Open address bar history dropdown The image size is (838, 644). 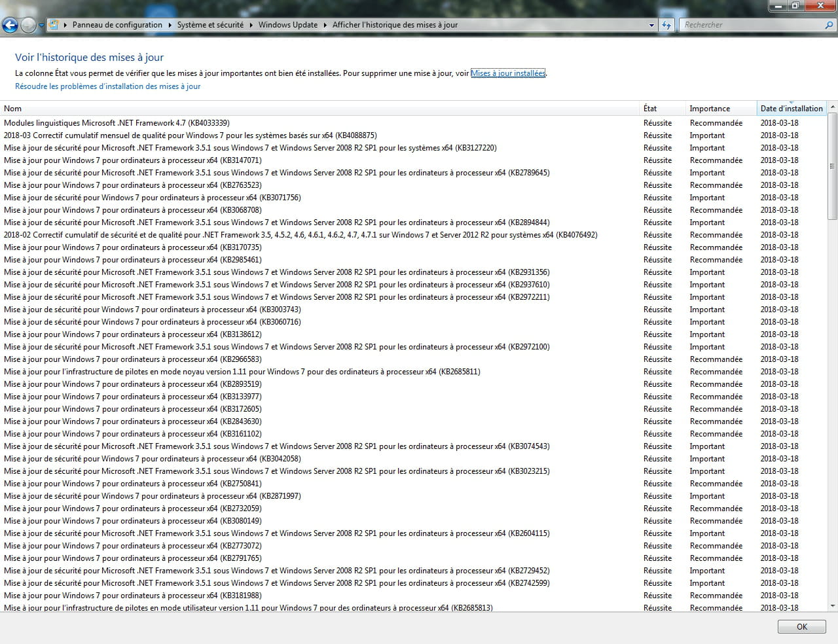(x=651, y=25)
